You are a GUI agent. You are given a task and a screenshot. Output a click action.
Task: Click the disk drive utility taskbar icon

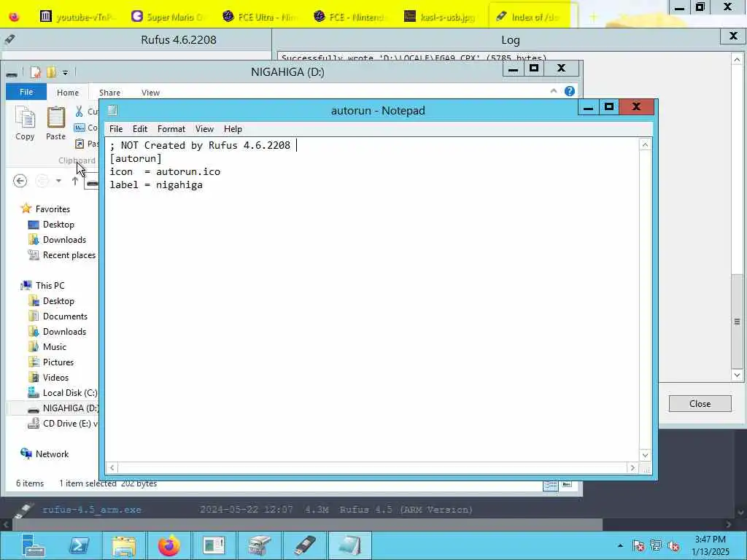click(259, 545)
